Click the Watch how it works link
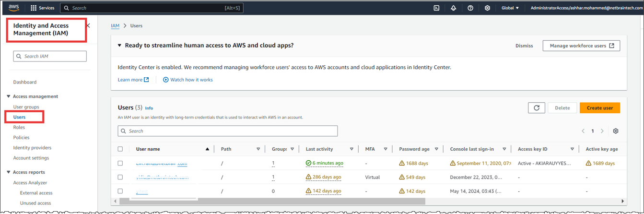 [191, 80]
